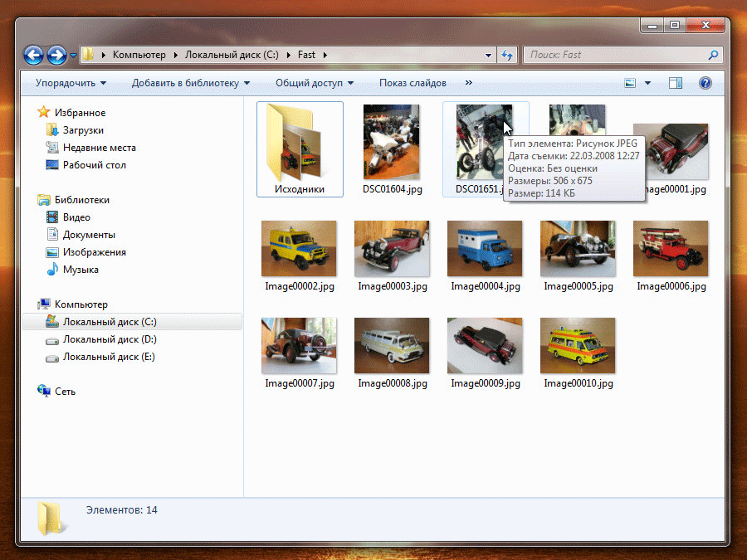747x560 pixels.
Task: Go forward with the Forward arrow button
Action: tap(56, 56)
